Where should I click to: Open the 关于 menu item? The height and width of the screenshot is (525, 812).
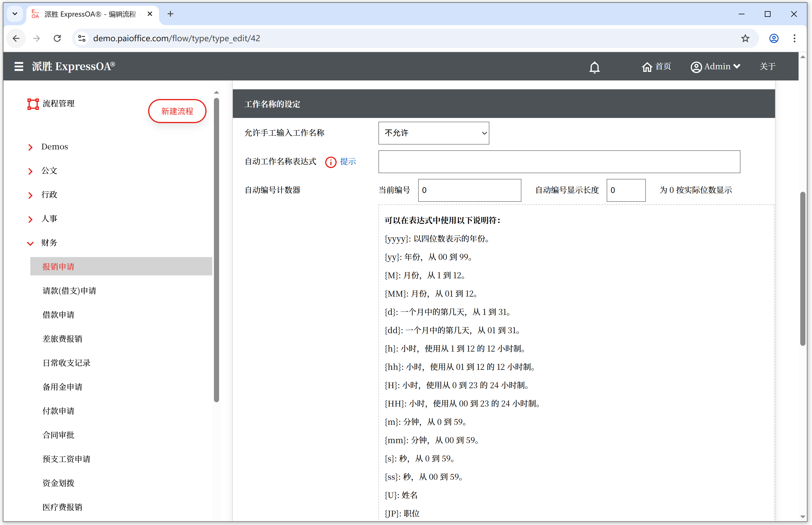(767, 66)
